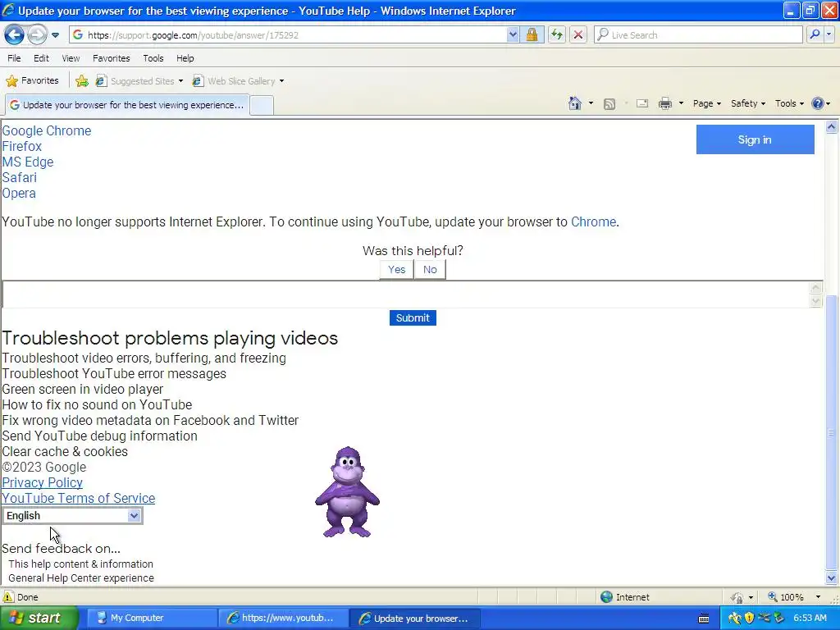Viewport: 840px width, 630px height.
Task: Follow the Safari link
Action: pos(20,177)
